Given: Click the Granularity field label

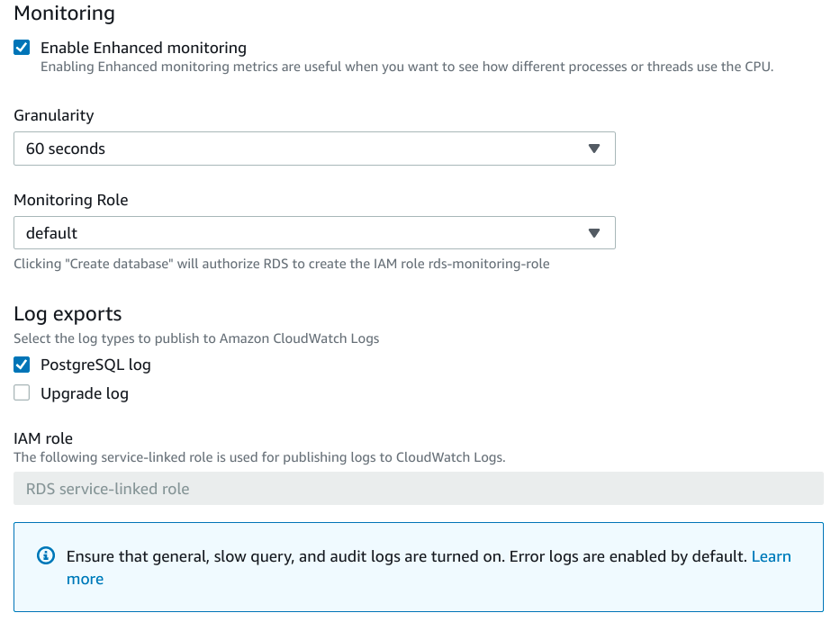Looking at the screenshot, I should coord(53,115).
